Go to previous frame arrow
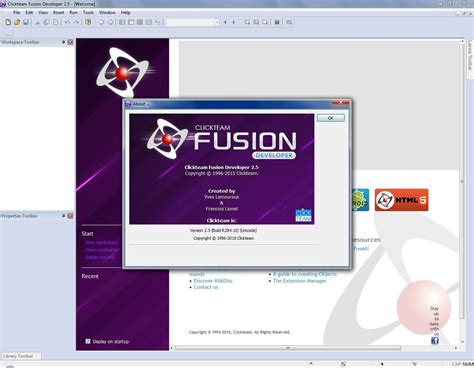 pyautogui.click(x=225, y=22)
